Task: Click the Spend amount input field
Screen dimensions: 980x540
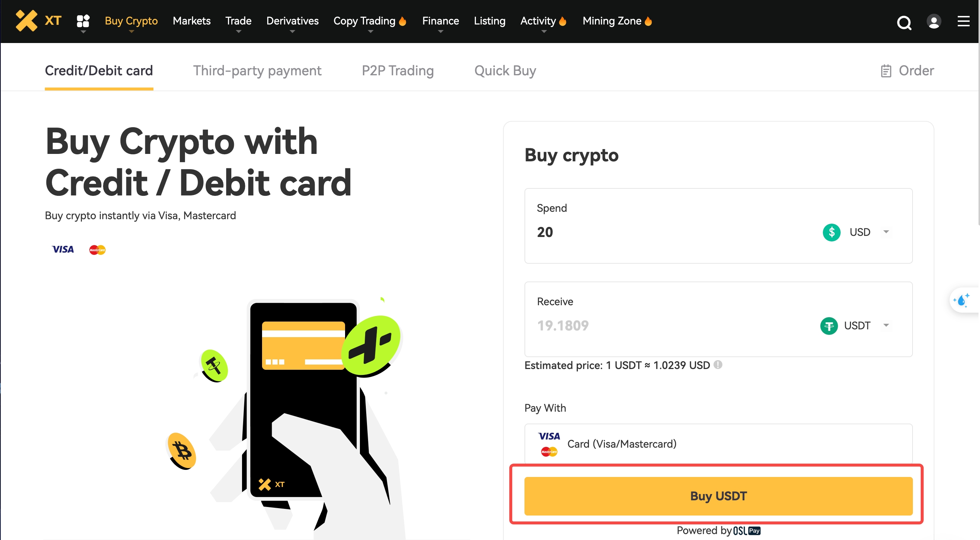Action: click(647, 232)
